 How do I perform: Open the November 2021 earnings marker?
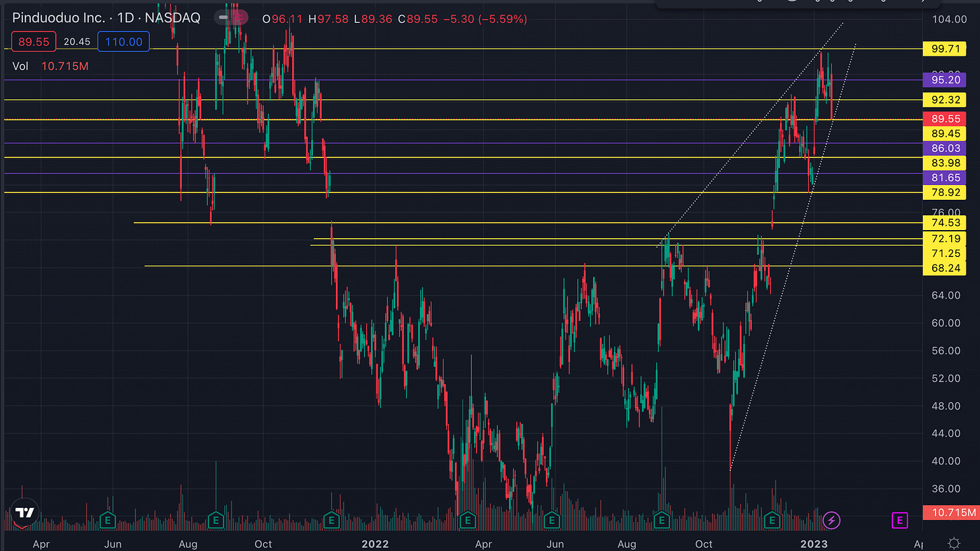tap(331, 520)
